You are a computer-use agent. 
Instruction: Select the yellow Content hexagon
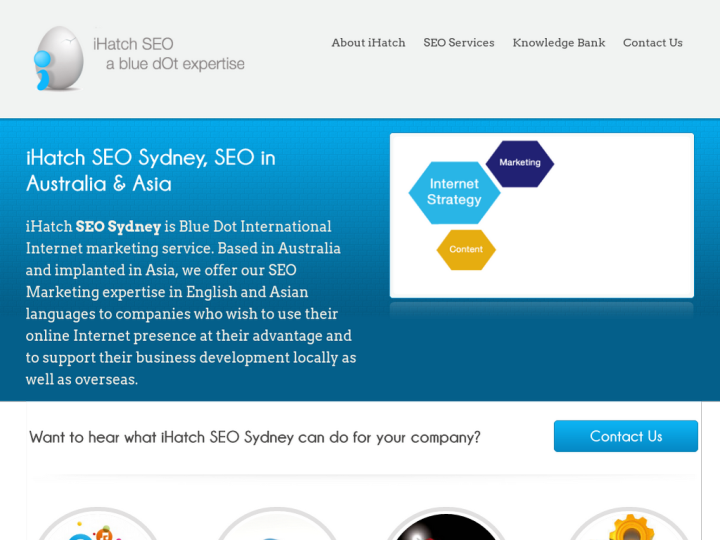point(466,249)
